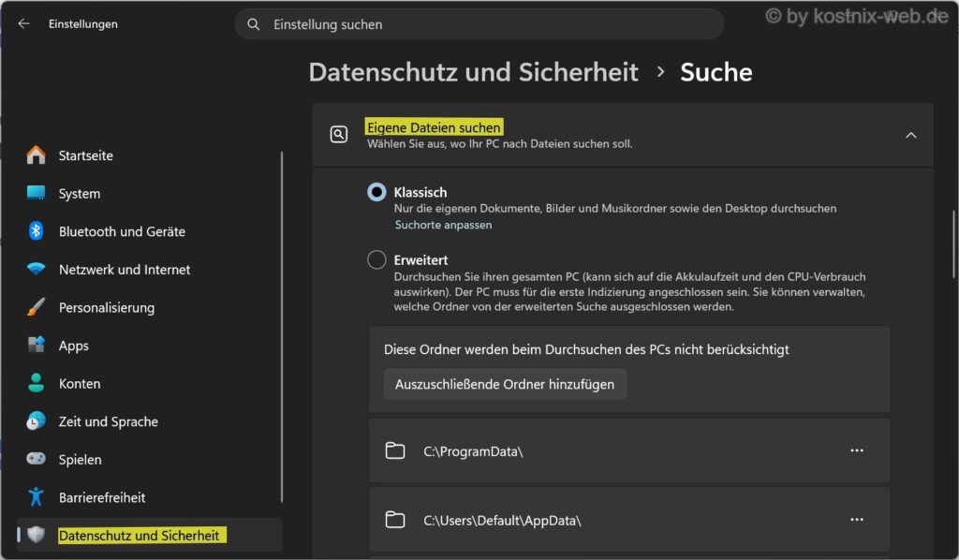Open more options for C:\ProgramData\
959x560 pixels.
[x=857, y=450]
